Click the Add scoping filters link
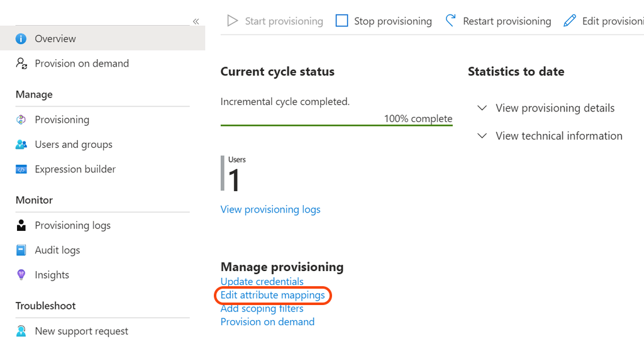Image resolution: width=644 pixels, height=356 pixels. pos(262,308)
